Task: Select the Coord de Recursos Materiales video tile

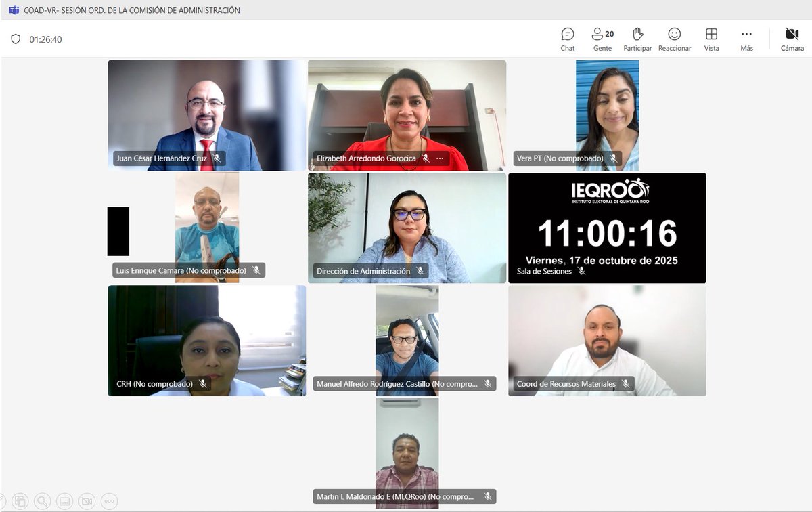Action: [x=607, y=340]
